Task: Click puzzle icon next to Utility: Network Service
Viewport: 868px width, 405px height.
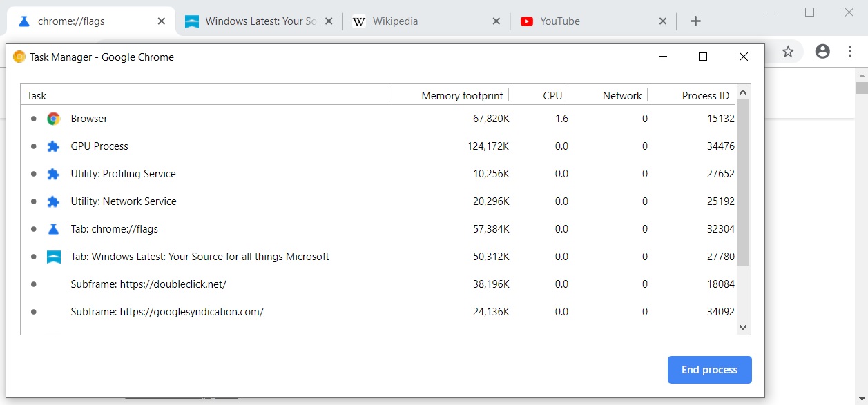Action: 53,201
